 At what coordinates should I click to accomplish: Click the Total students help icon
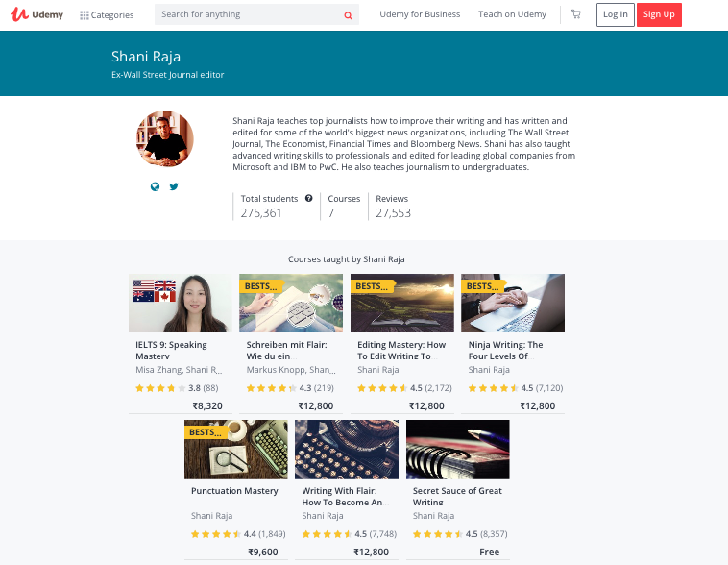point(308,198)
